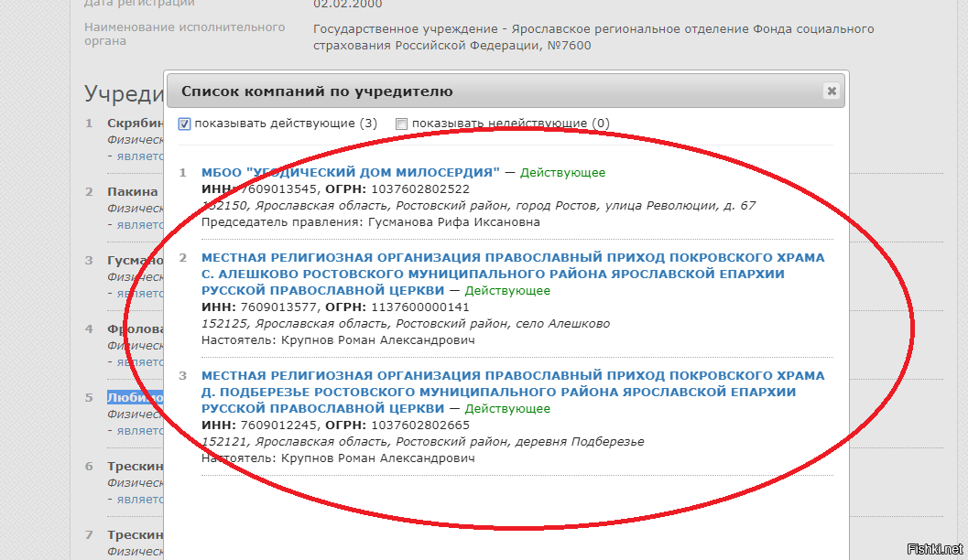Enable 'показывать недействующие (0)' checkbox
The height and width of the screenshot is (560, 968).
[401, 124]
